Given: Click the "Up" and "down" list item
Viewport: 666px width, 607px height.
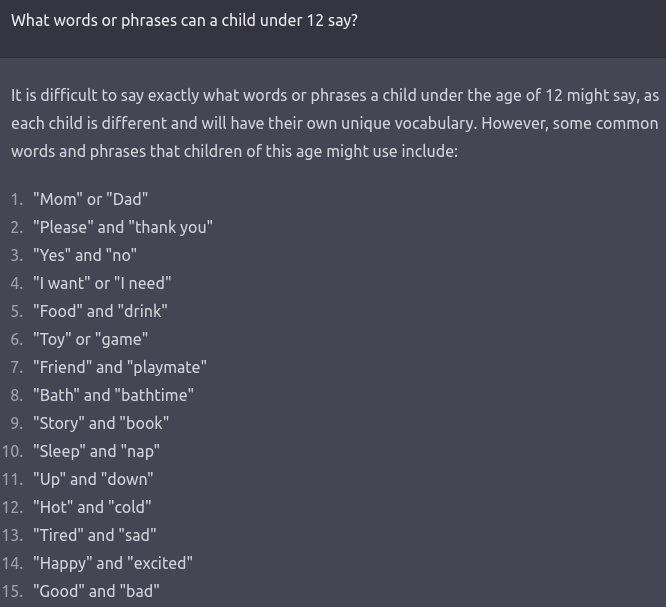Looking at the screenshot, I should tap(92, 479).
